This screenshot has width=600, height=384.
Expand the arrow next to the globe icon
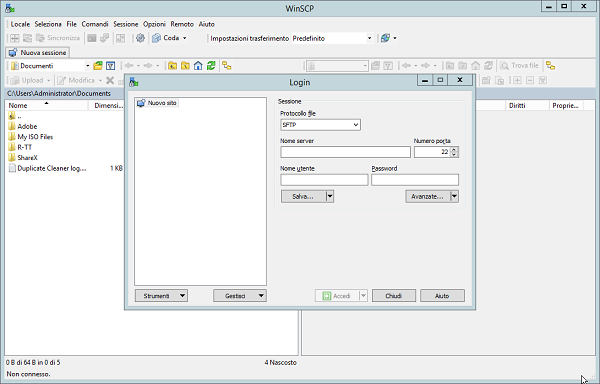[x=395, y=38]
